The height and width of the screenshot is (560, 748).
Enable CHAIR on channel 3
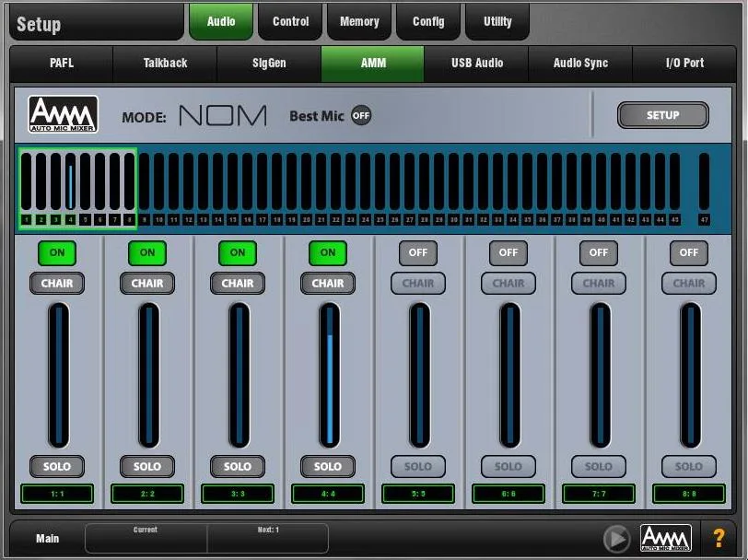(x=237, y=284)
